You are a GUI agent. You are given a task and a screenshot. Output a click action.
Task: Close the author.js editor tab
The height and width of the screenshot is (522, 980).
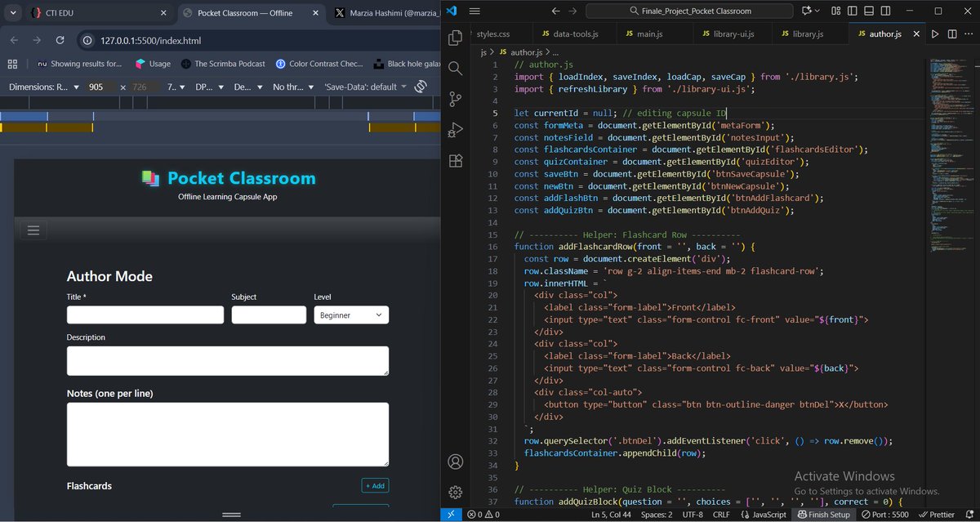[915, 33]
